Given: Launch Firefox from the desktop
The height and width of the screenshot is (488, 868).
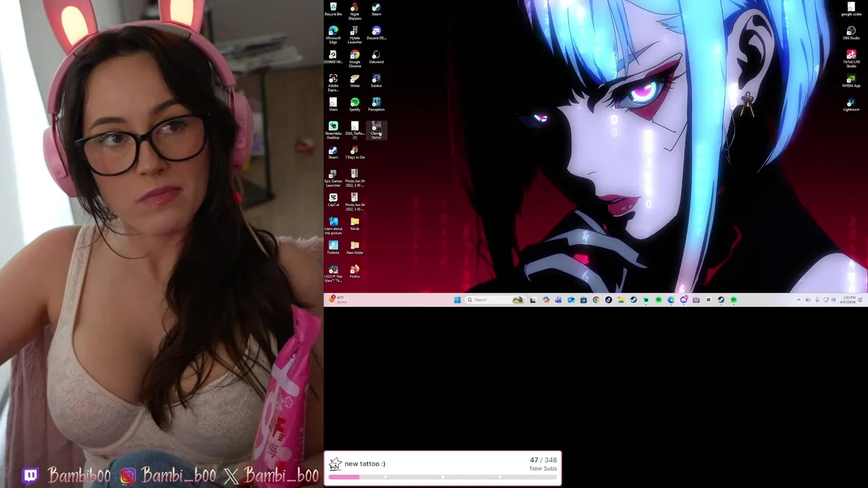Looking at the screenshot, I should point(355,271).
